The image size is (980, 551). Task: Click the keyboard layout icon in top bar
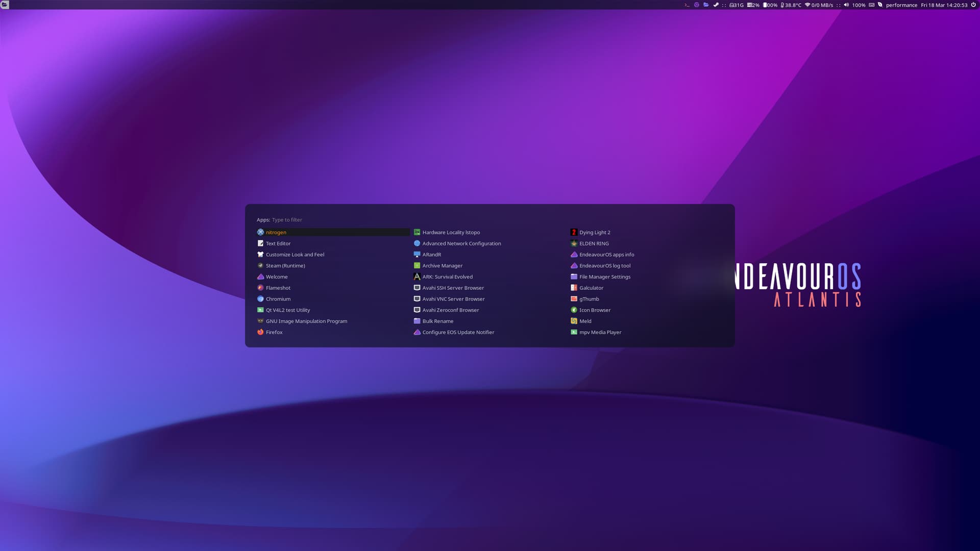click(x=871, y=5)
